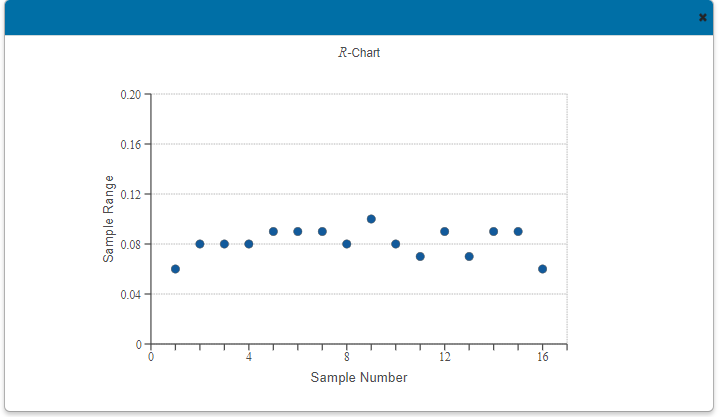Click the 0.16 y-axis tick label
Screen dimensions: 720x417
[x=131, y=145]
